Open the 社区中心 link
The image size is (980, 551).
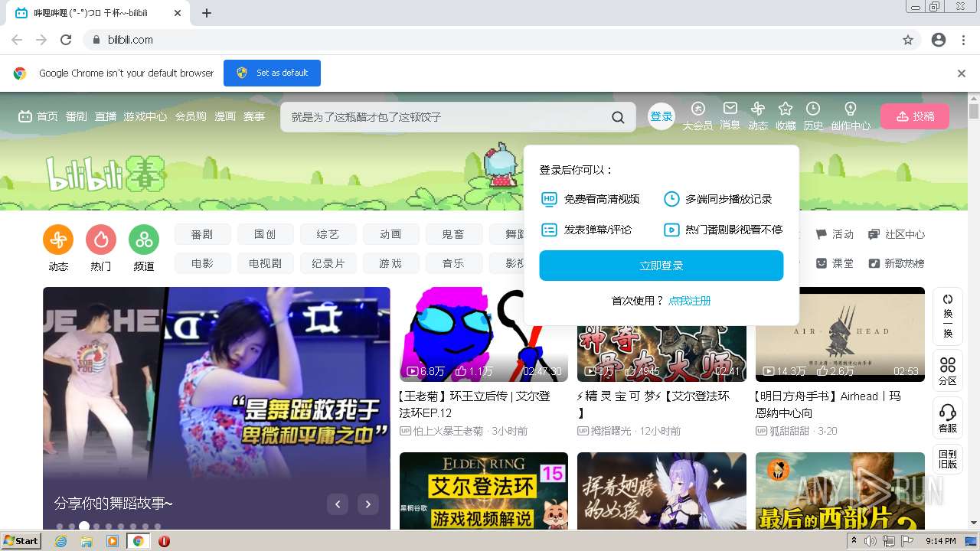coord(897,234)
